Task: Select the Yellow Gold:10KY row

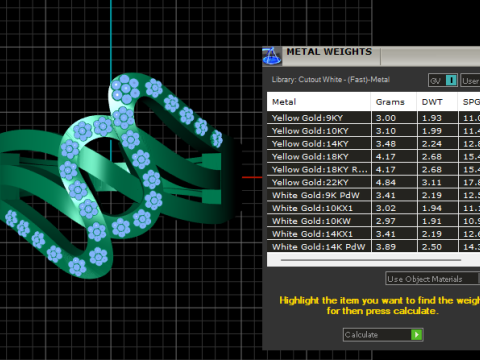Action: [373, 131]
